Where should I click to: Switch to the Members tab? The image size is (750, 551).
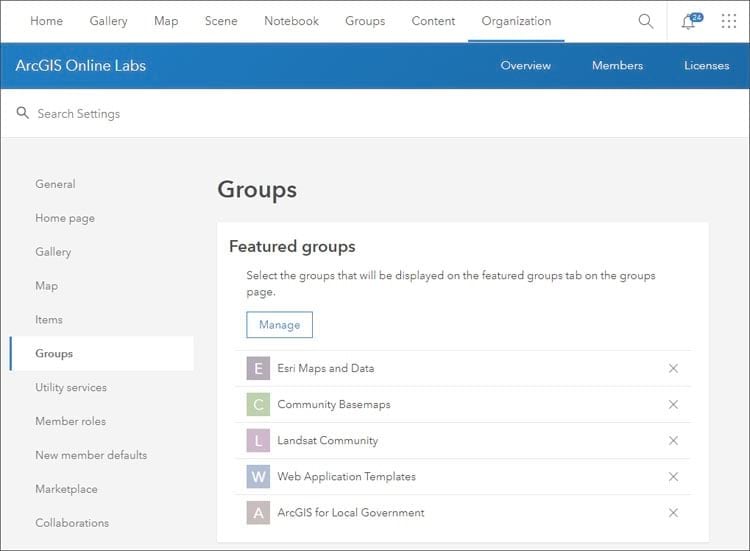pyautogui.click(x=617, y=65)
